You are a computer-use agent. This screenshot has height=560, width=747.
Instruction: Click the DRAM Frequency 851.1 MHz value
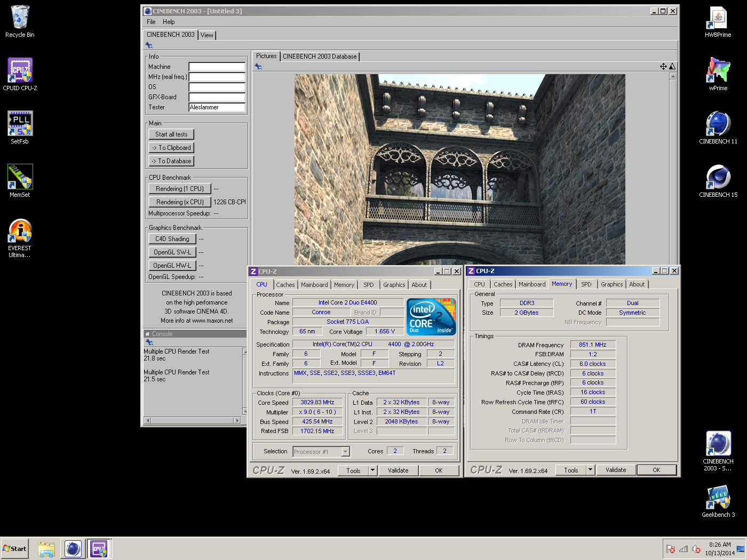(x=593, y=345)
